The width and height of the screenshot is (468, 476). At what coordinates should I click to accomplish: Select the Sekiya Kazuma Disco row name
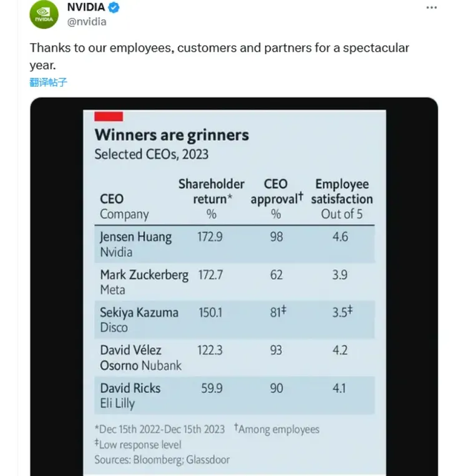point(139,319)
